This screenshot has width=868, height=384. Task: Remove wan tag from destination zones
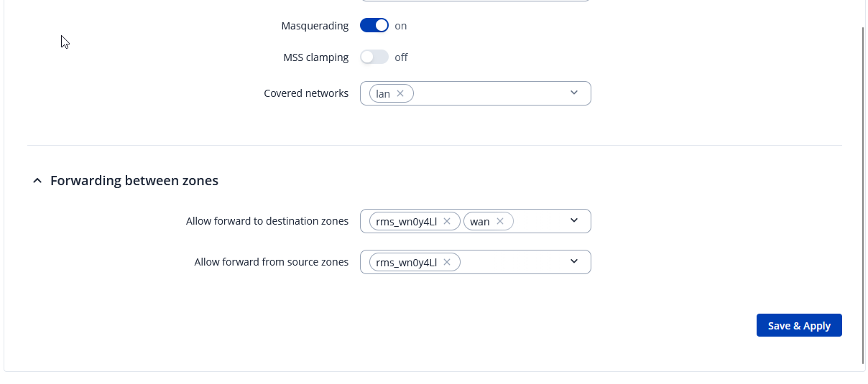coord(500,221)
